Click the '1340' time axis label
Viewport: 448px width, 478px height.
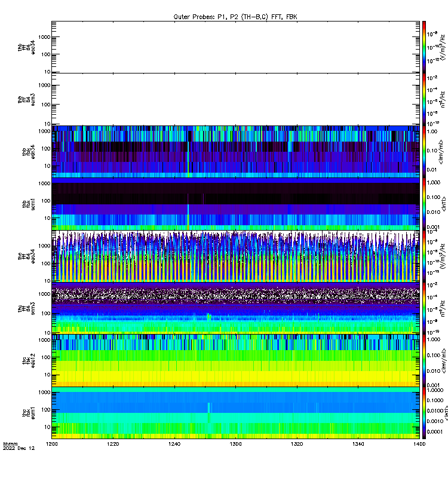coord(358,444)
